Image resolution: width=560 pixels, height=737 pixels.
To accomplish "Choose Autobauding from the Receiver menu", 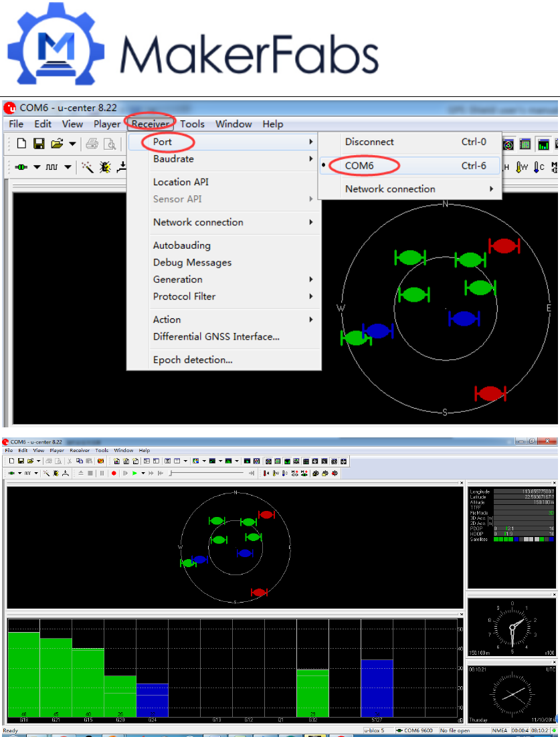I will click(x=182, y=245).
